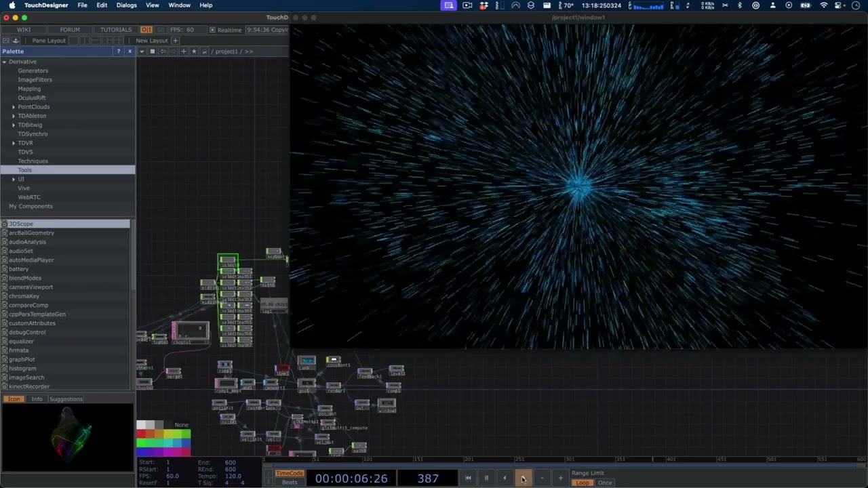Open the Bluetooth menu bar icon
This screenshot has width=868, height=488.
coord(740,5)
